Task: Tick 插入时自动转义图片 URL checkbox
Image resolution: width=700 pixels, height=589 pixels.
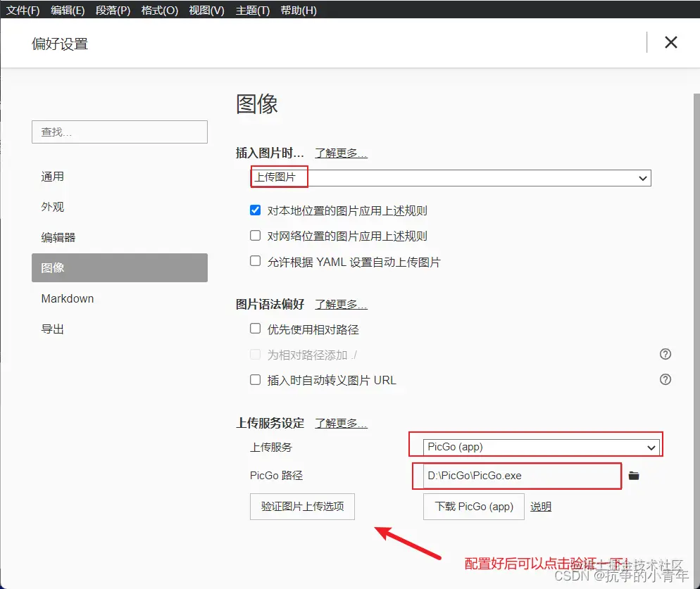Action: pyautogui.click(x=255, y=380)
